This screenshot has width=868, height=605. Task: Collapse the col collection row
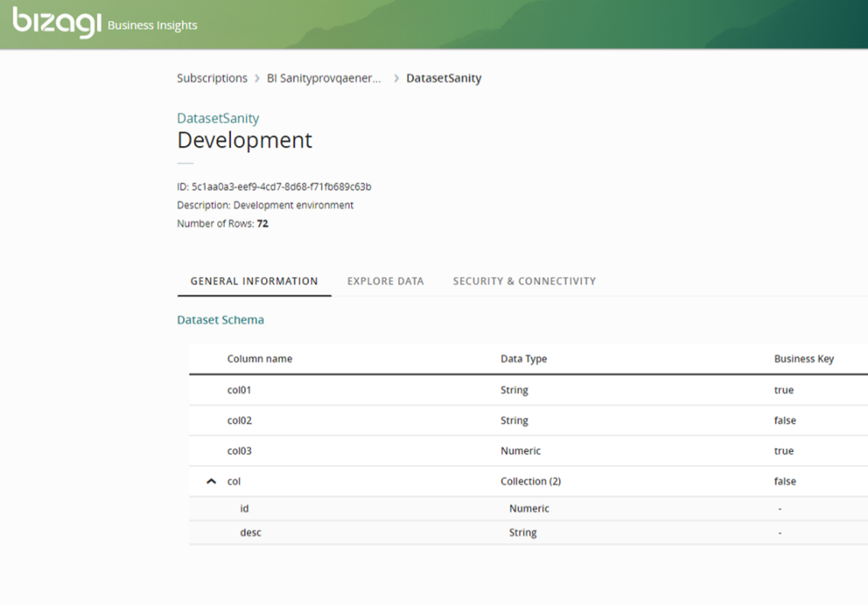pyautogui.click(x=211, y=481)
